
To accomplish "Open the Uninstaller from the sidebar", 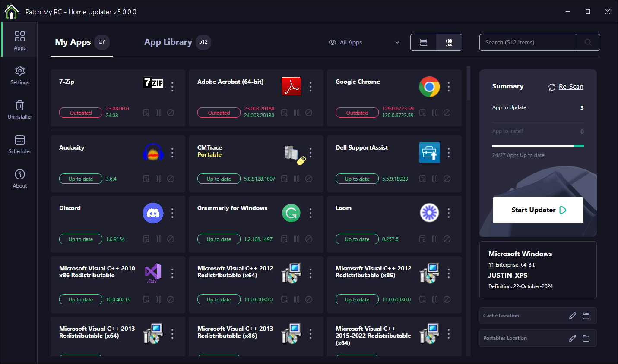I will coord(19,110).
